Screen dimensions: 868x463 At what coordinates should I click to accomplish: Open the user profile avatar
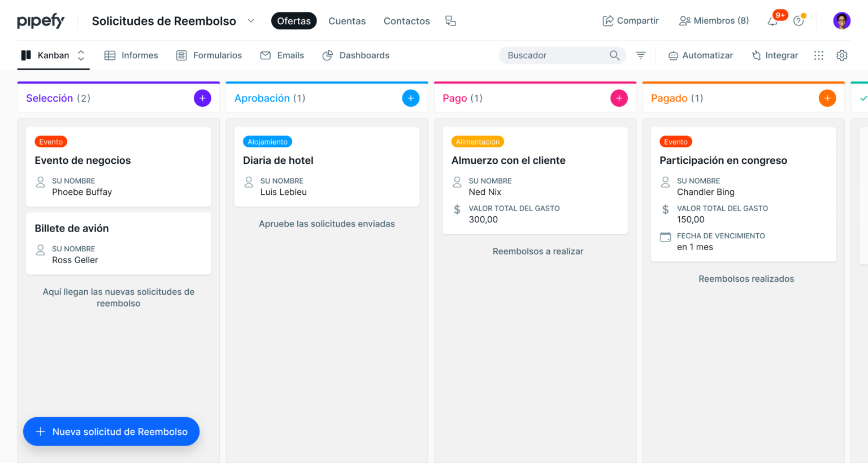(x=841, y=21)
